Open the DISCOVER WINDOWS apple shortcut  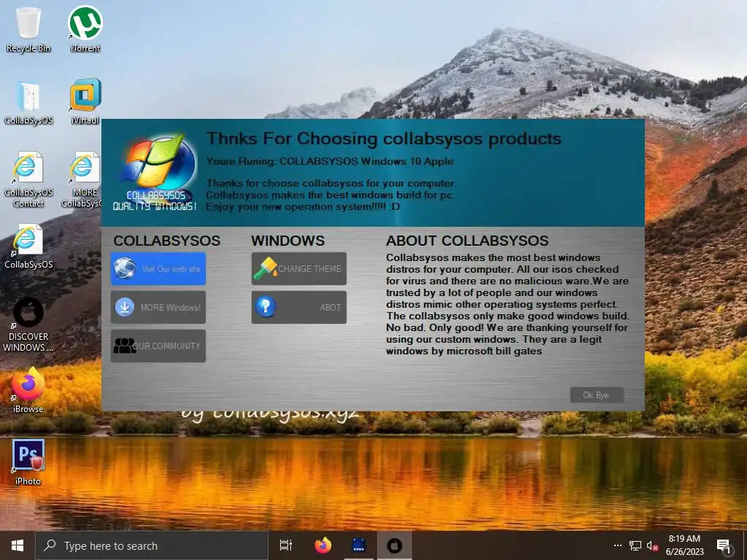[x=28, y=324]
